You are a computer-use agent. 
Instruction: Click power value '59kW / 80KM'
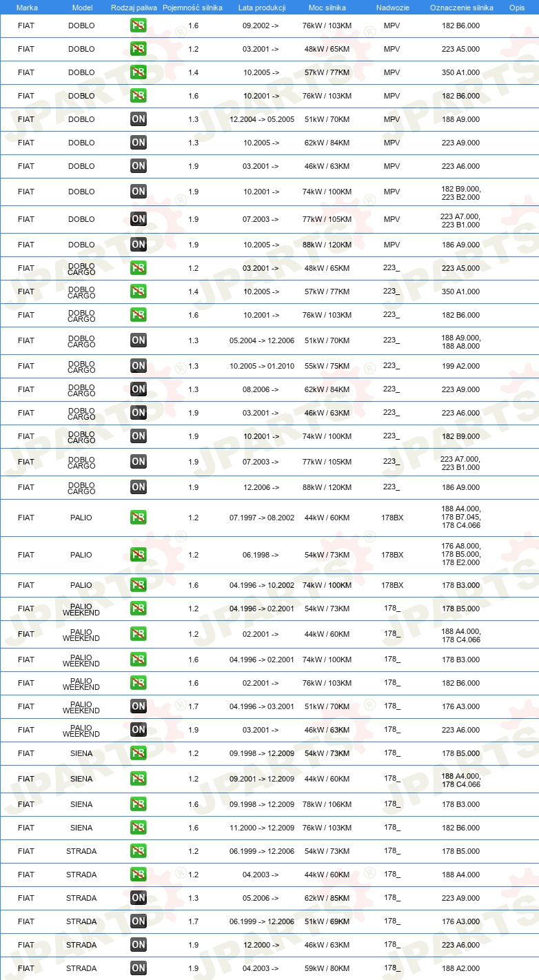(327, 968)
